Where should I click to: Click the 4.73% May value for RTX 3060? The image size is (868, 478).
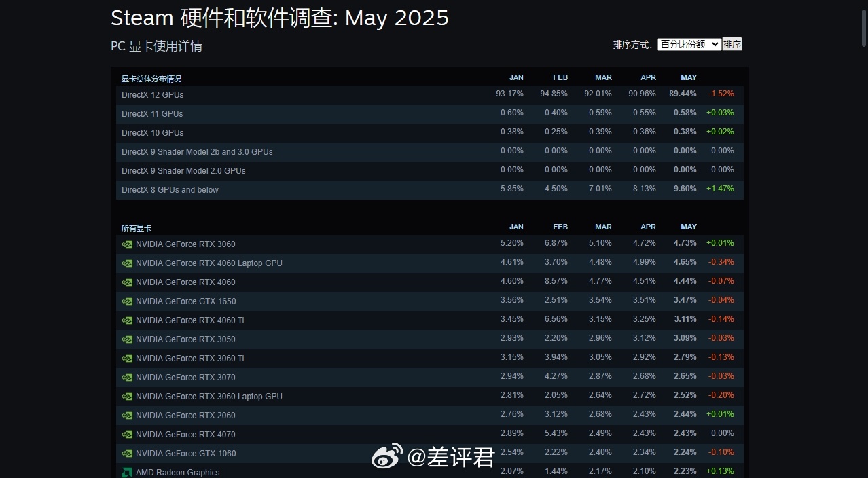coord(685,243)
